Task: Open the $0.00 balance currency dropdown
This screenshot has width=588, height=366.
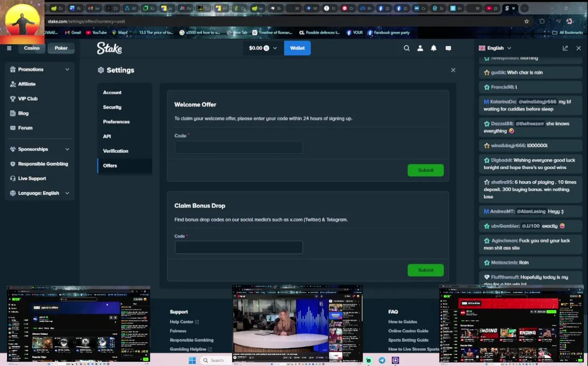Action: pyautogui.click(x=263, y=48)
